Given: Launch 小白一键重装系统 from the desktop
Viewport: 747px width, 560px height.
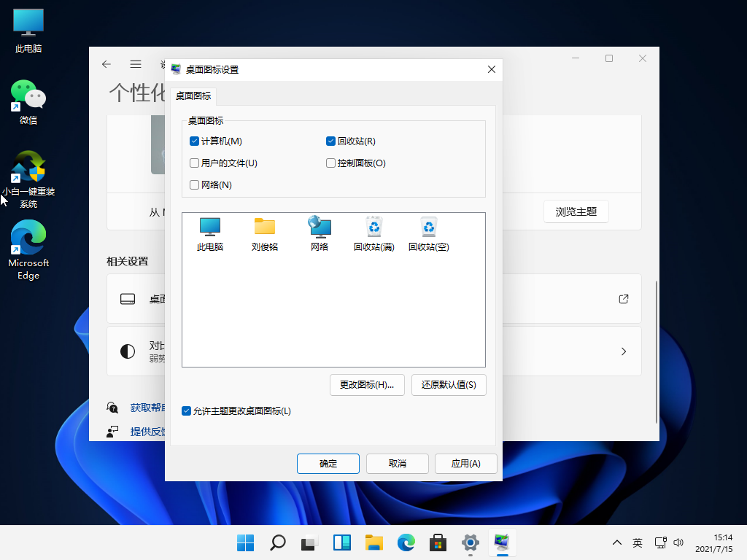Looking at the screenshot, I should (x=28, y=168).
